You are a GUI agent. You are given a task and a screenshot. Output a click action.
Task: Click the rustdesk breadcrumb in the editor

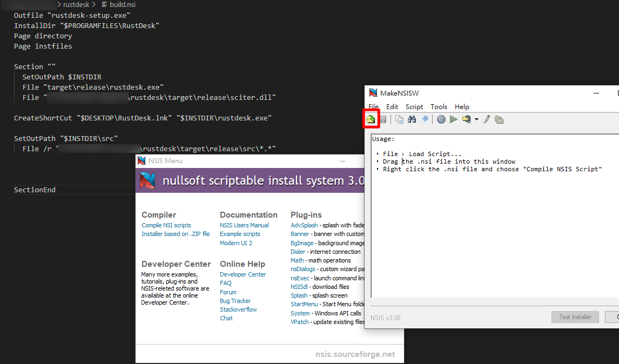coord(76,4)
